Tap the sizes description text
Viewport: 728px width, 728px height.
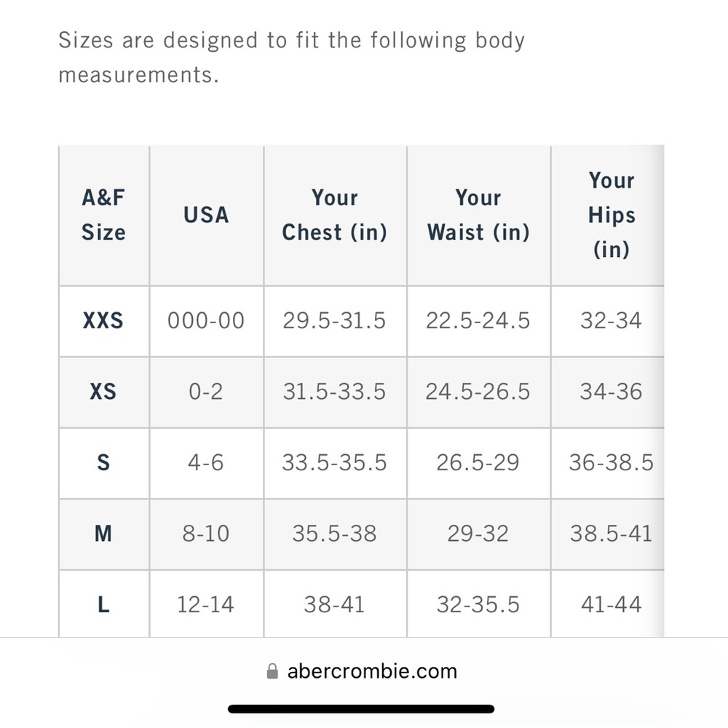(x=292, y=57)
